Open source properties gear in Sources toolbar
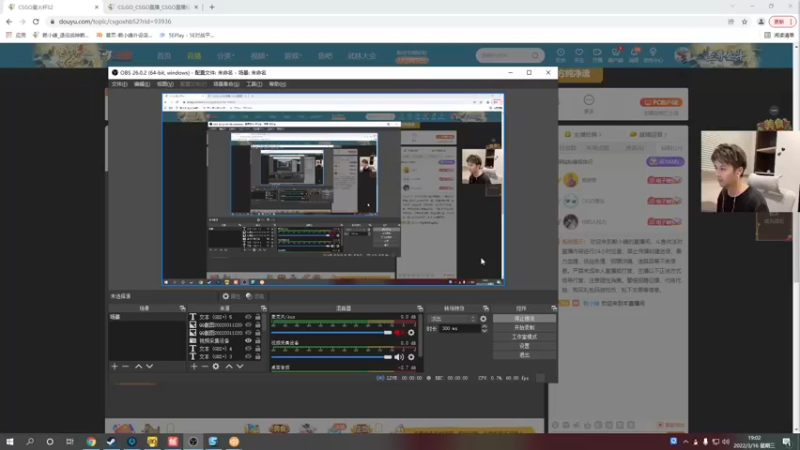Image resolution: width=800 pixels, height=450 pixels. (216, 366)
